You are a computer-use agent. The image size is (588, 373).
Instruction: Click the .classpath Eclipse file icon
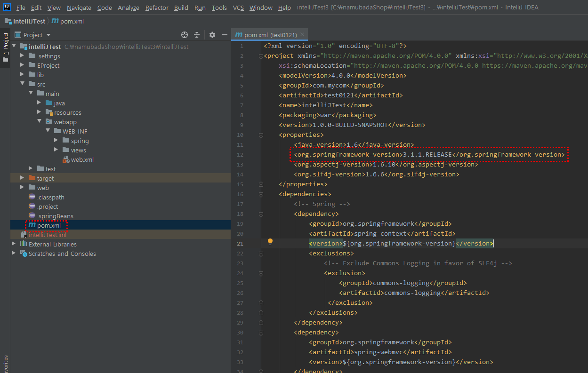(x=32, y=197)
